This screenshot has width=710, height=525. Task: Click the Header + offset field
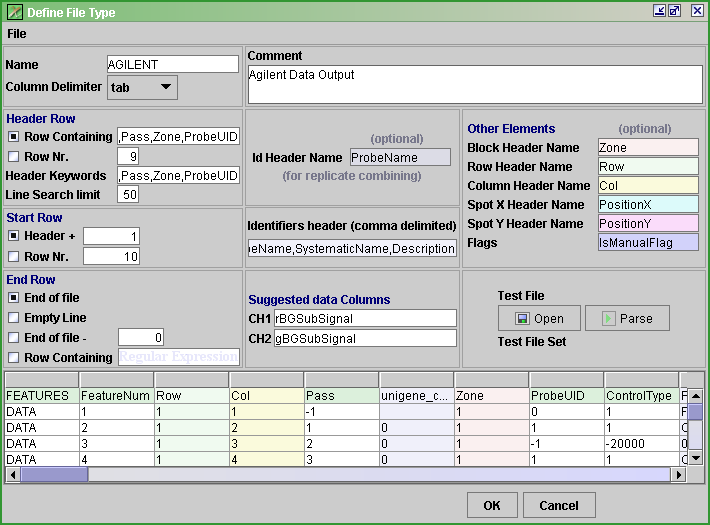111,236
